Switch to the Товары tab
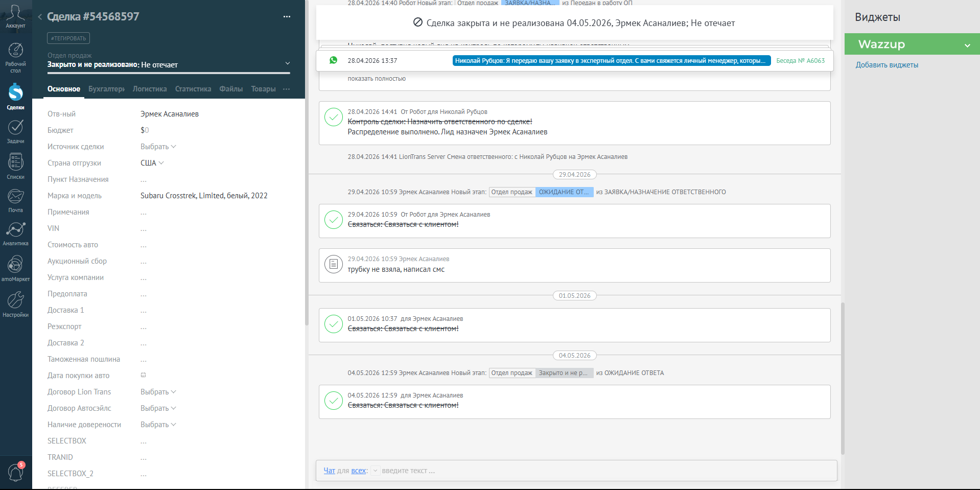This screenshot has height=490, width=980. coord(263,89)
